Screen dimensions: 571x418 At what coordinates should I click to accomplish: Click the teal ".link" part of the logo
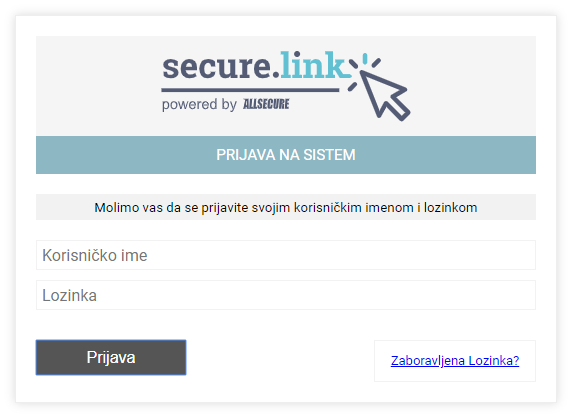tap(312, 66)
